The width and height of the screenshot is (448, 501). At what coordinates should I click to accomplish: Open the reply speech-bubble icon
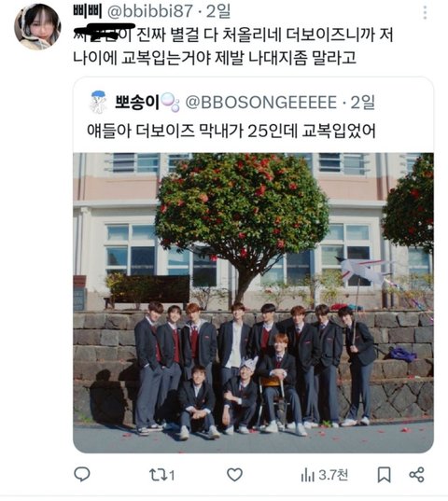(82, 474)
